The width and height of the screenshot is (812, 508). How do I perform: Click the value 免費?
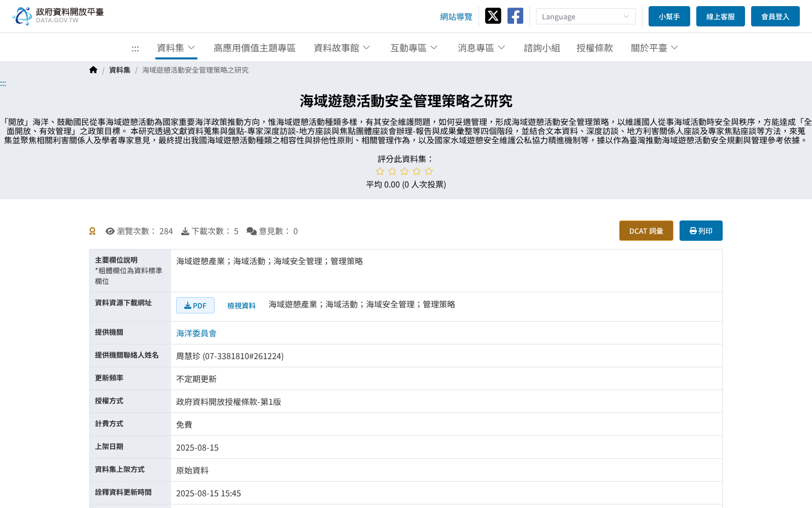point(184,425)
